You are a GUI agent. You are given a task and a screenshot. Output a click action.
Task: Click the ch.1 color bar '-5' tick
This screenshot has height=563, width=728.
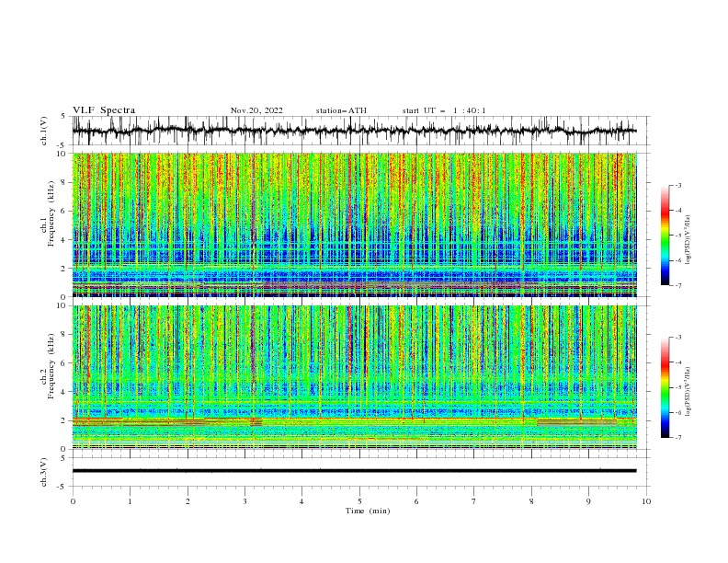tap(678, 236)
